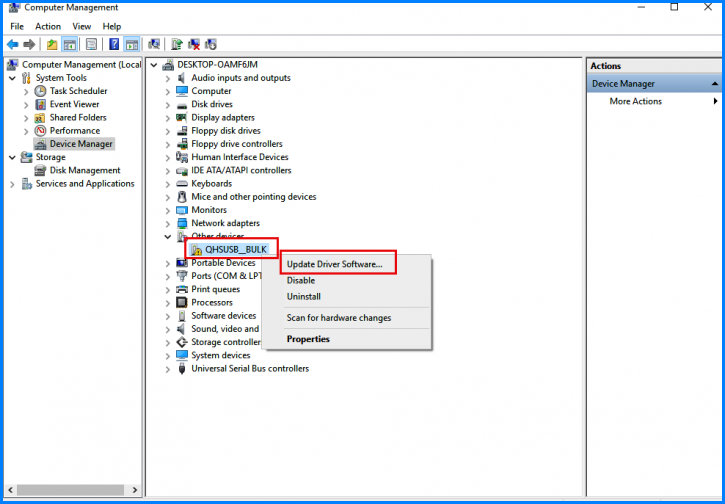
Task: Click the left pane horizontal scrollbar thumb
Action: (x=70, y=490)
